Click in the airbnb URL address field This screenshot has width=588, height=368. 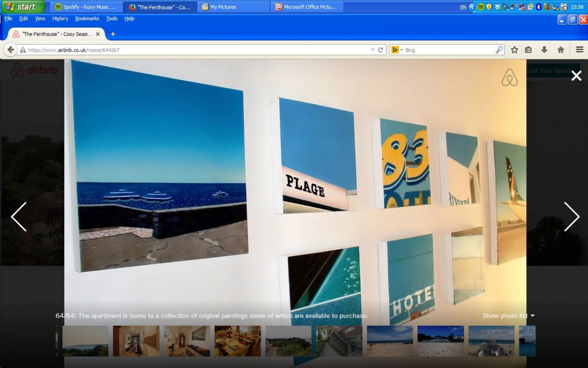tap(196, 50)
